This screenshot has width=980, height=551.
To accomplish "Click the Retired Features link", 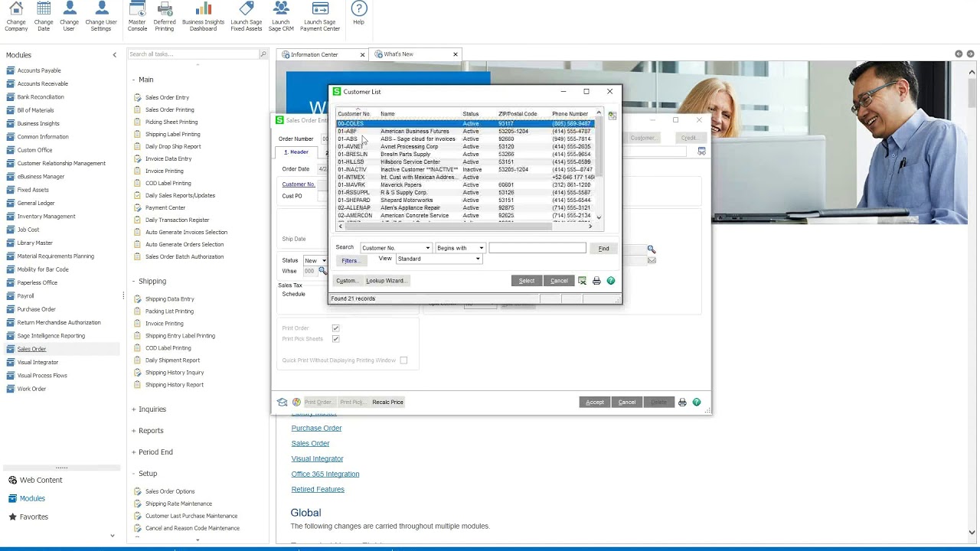I will coord(318,489).
